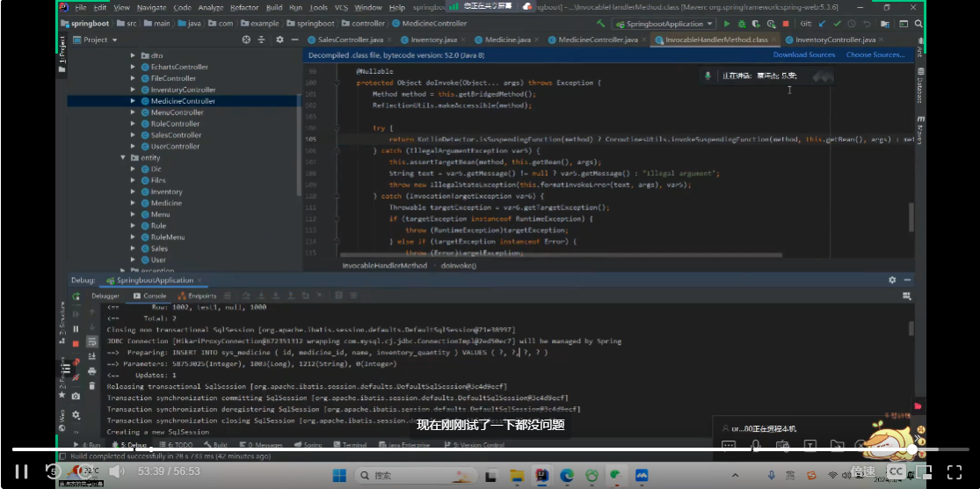Pause the video playback

pyautogui.click(x=21, y=471)
